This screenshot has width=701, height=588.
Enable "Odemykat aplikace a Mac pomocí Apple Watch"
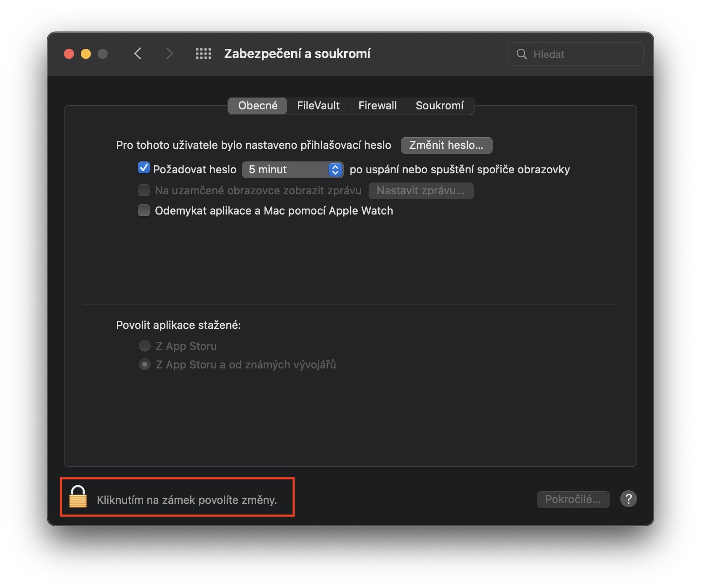click(144, 210)
